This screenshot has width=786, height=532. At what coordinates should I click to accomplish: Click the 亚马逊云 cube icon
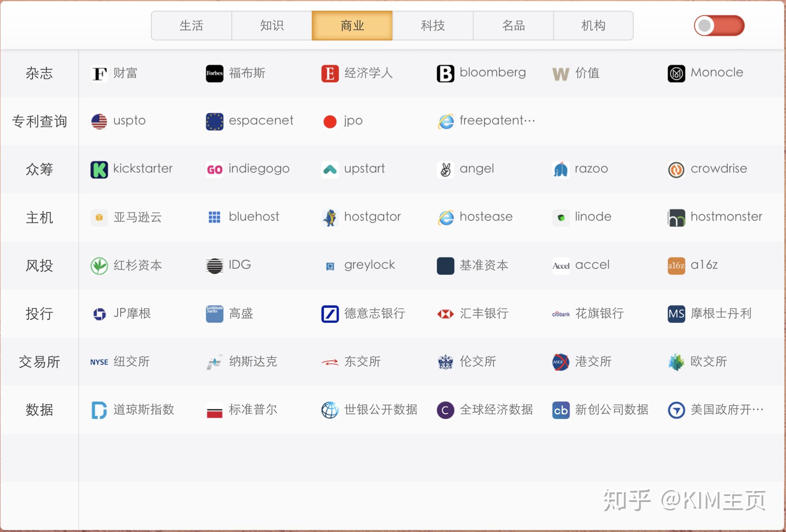pyautogui.click(x=99, y=218)
